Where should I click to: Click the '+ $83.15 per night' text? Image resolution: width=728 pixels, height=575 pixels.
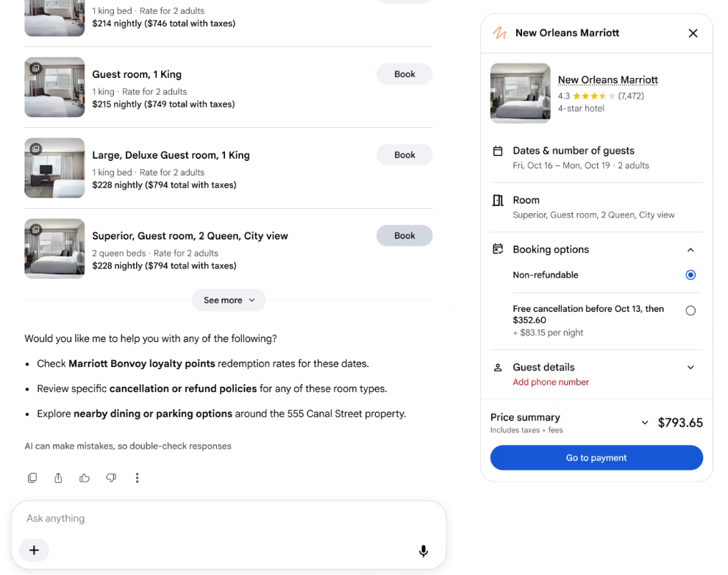tap(548, 333)
